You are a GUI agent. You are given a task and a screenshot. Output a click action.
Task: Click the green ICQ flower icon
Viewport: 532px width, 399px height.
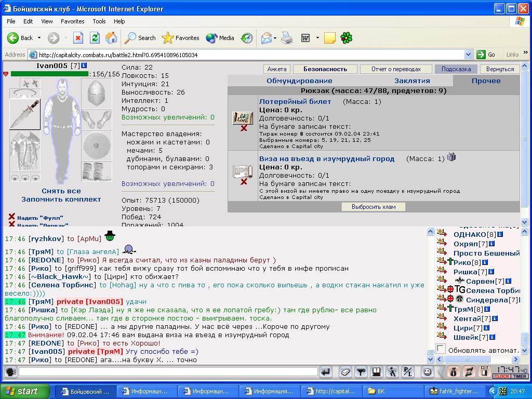346,38
